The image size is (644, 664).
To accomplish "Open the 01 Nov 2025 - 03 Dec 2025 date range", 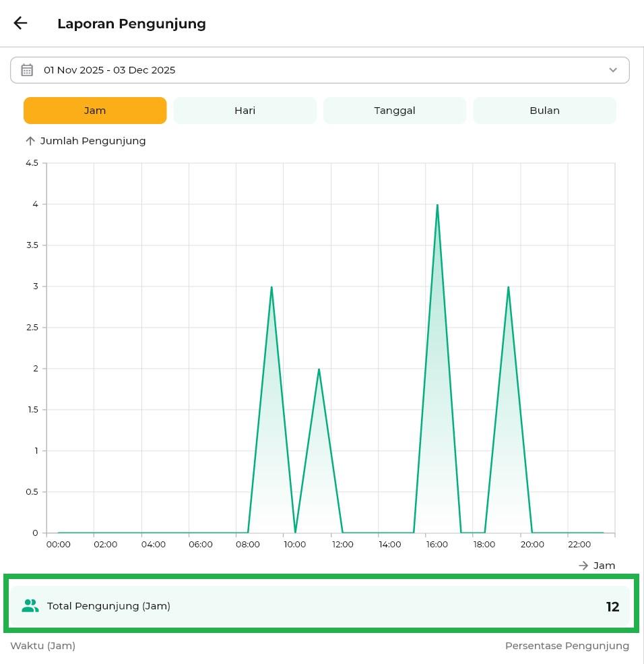I will (x=109, y=70).
